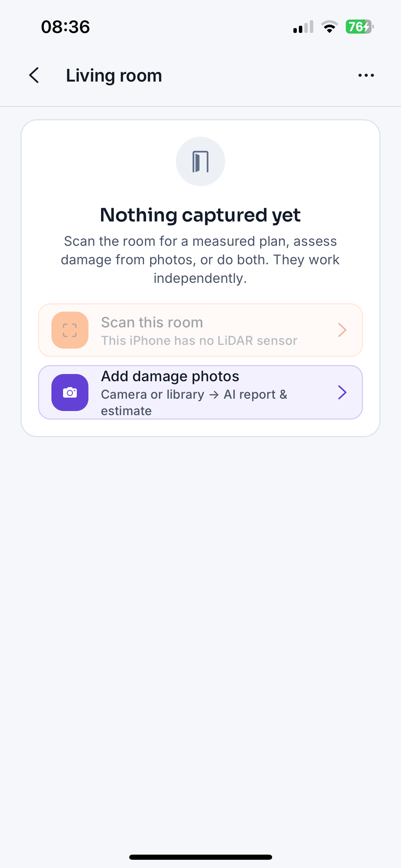Tap the empty area below the card
Image resolution: width=401 pixels, height=868 pixels.
[200, 634]
